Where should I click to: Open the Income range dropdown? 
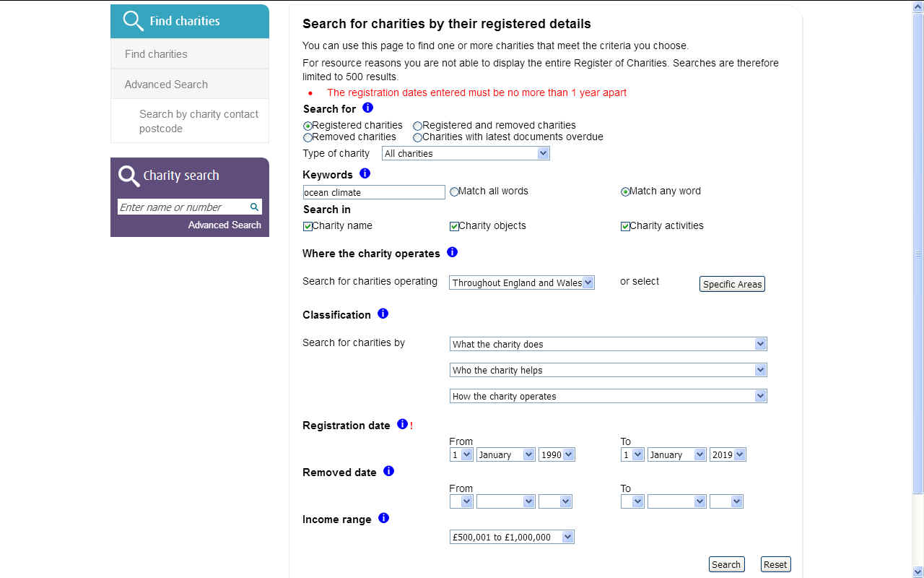pyautogui.click(x=512, y=537)
